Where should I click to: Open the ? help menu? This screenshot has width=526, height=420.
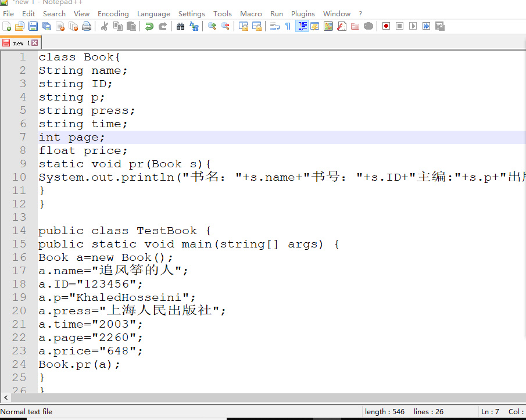(x=360, y=14)
